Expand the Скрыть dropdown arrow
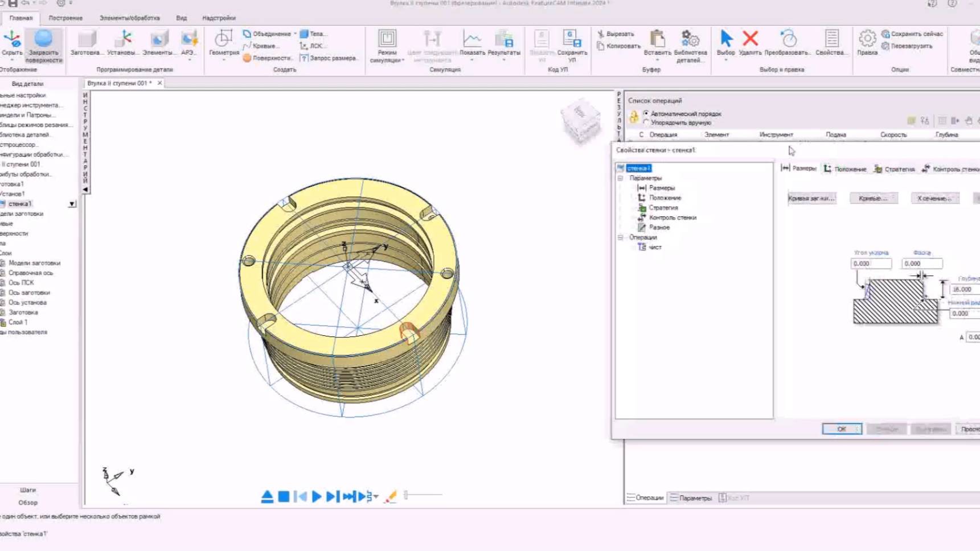 pyautogui.click(x=12, y=59)
